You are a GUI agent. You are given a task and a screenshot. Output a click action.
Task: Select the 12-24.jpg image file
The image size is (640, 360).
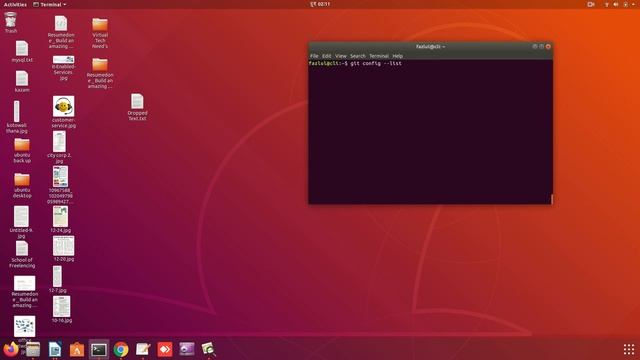pyautogui.click(x=60, y=220)
